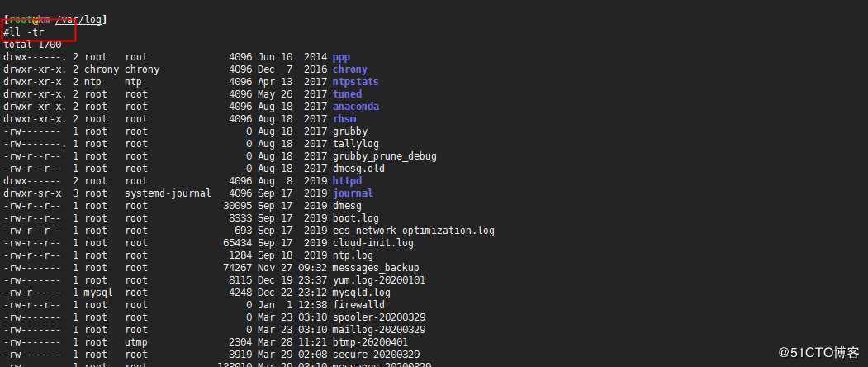Select the cloud-init.log filename
This screenshot has height=367, width=868.
tap(373, 243)
